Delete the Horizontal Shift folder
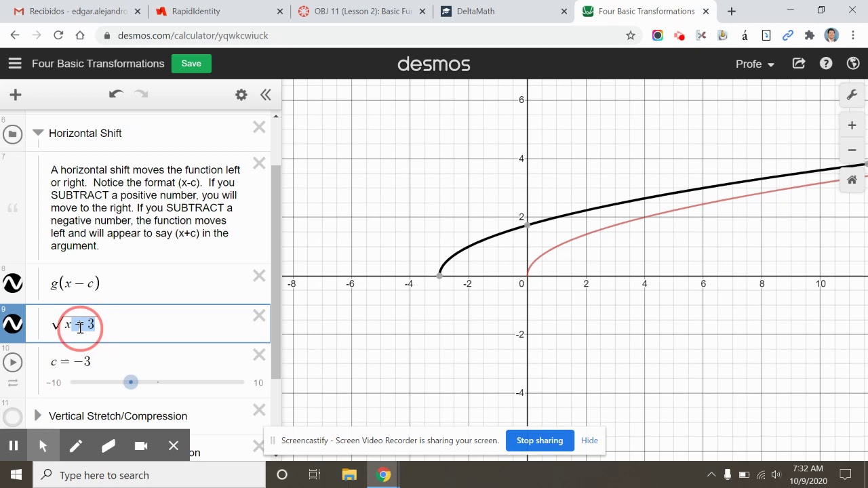Viewport: 868px width, 488px height. 259,127
